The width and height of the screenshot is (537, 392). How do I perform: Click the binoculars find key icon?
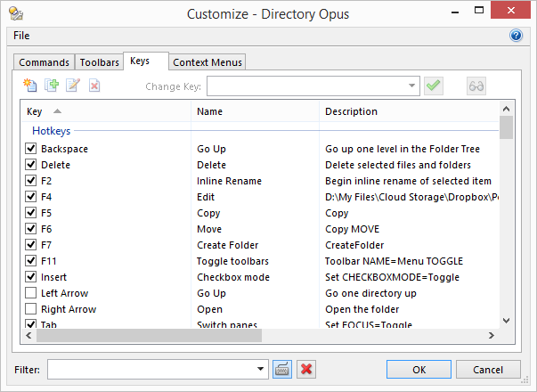pyautogui.click(x=476, y=86)
